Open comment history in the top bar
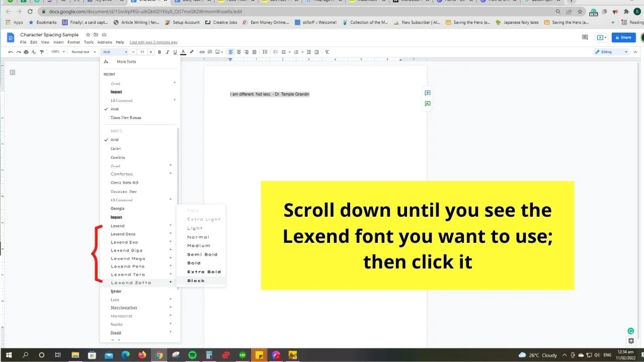The width and height of the screenshot is (644, 362). (584, 37)
